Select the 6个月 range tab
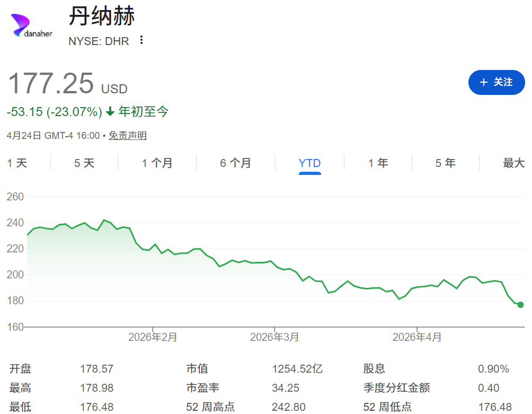Image resolution: width=532 pixels, height=414 pixels. 235,163
